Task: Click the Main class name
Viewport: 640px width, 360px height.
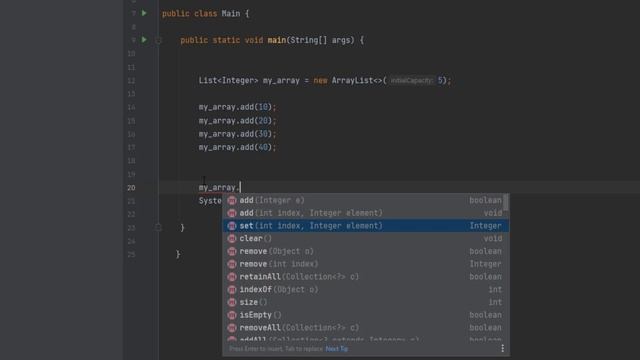Action: [x=231, y=13]
